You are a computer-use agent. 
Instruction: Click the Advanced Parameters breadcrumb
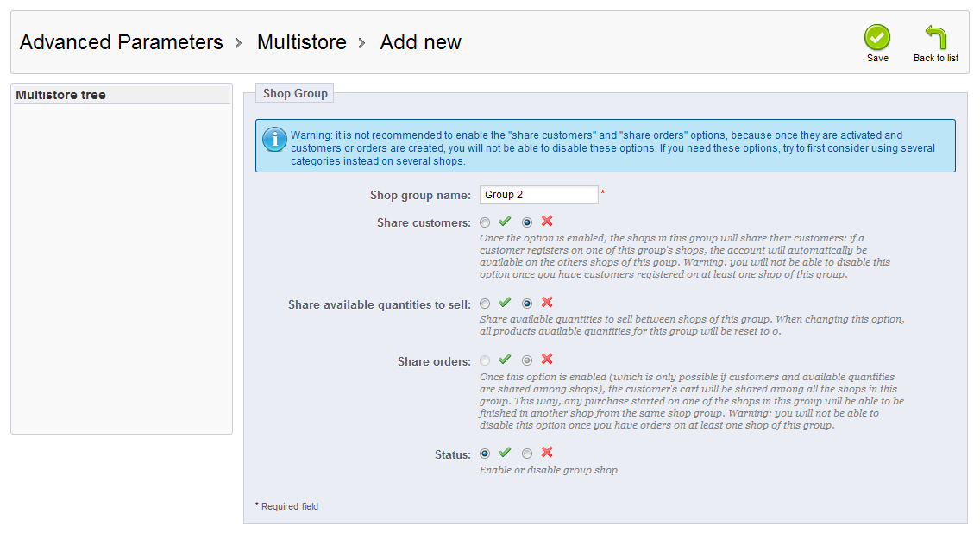point(122,42)
